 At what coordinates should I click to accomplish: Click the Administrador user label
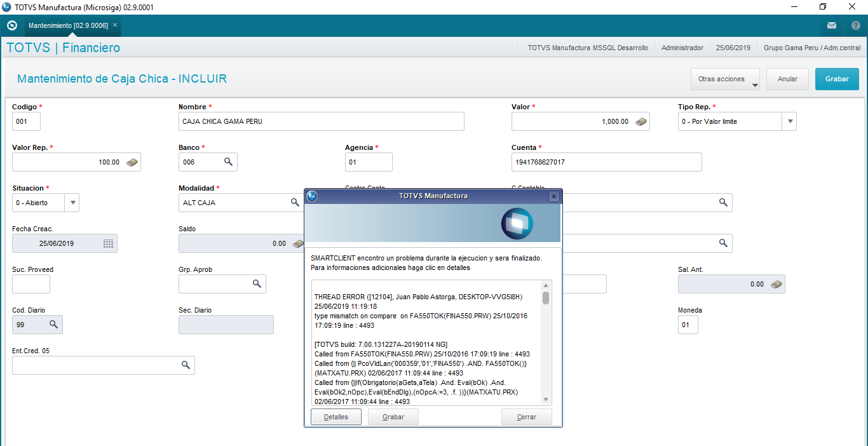pyautogui.click(x=682, y=48)
